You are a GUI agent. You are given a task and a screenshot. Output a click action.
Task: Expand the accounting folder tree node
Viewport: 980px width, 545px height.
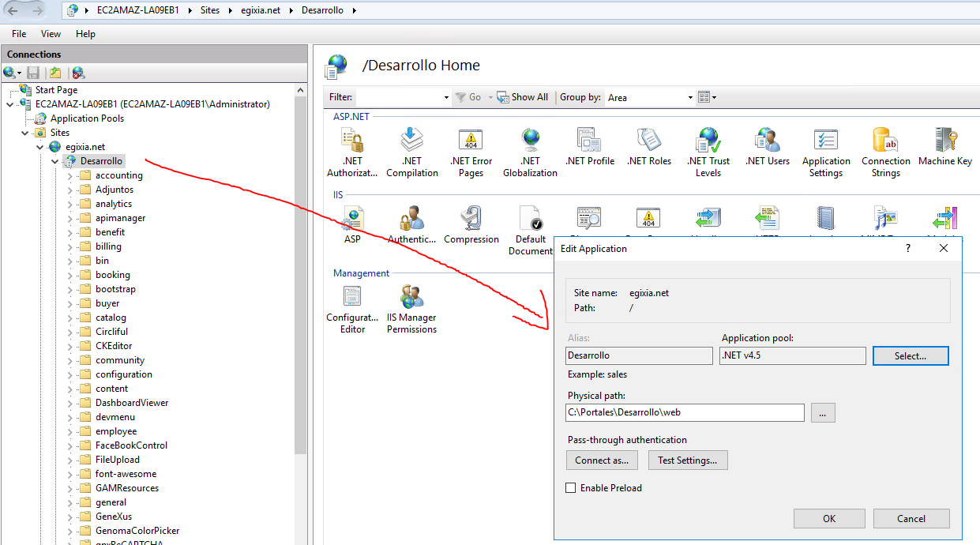(x=70, y=175)
